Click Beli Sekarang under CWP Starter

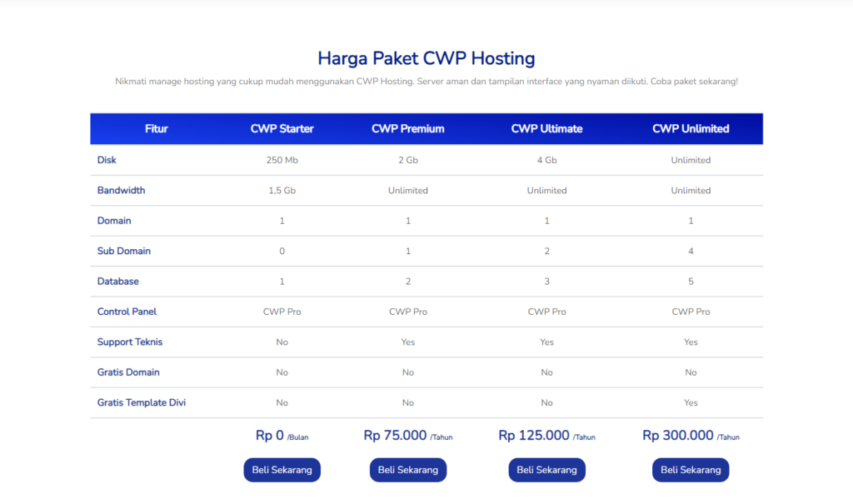coord(282,470)
